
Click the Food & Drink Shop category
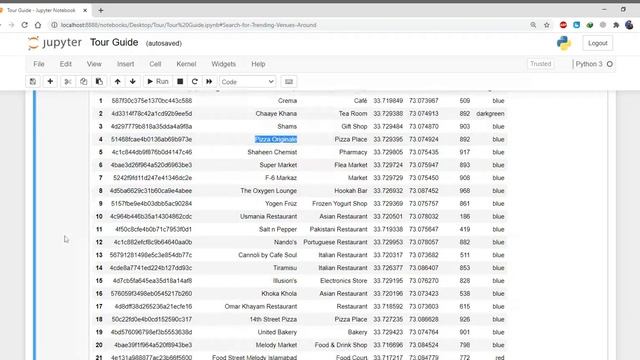pyautogui.click(x=341, y=345)
